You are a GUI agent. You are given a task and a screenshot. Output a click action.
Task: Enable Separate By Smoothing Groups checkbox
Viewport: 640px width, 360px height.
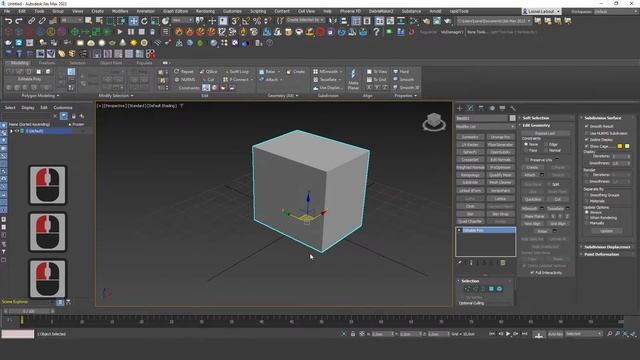(x=587, y=195)
